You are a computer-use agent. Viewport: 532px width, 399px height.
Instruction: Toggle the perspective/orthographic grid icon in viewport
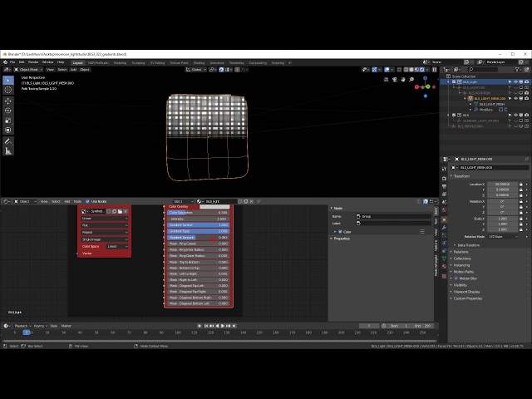click(x=386, y=80)
